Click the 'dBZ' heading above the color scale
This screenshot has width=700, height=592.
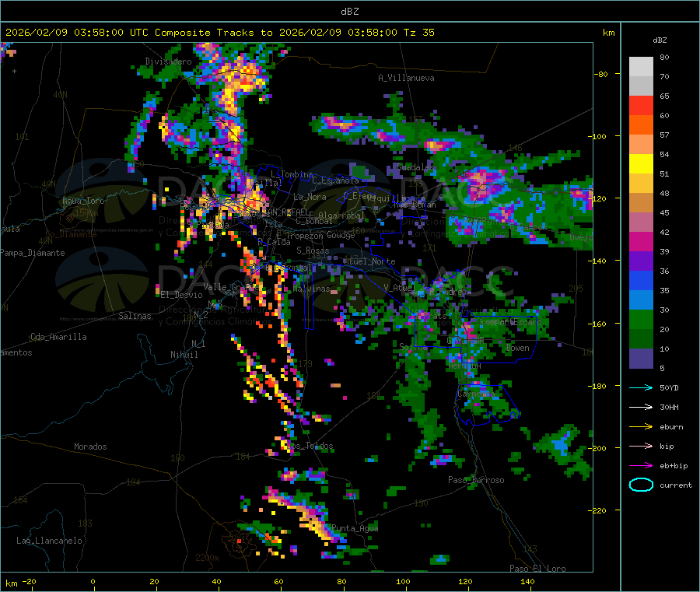coord(660,40)
